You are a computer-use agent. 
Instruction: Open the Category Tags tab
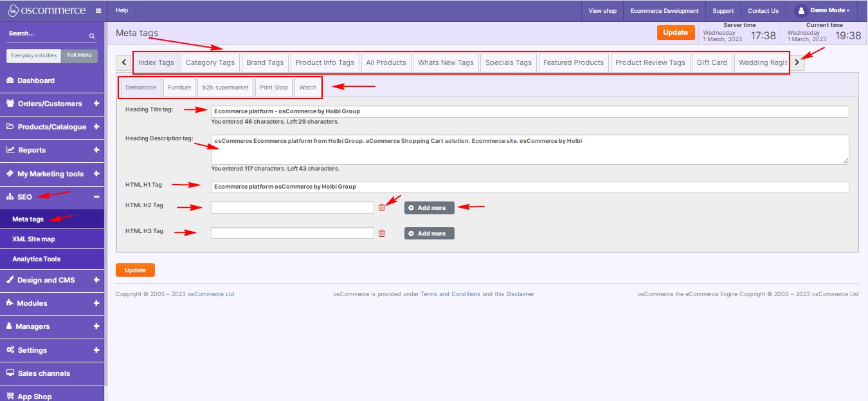point(210,62)
